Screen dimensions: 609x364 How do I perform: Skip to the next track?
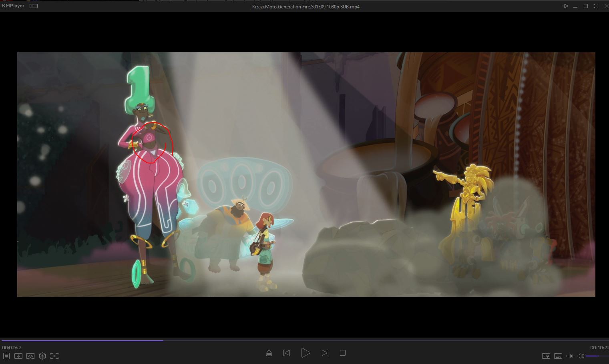point(325,353)
